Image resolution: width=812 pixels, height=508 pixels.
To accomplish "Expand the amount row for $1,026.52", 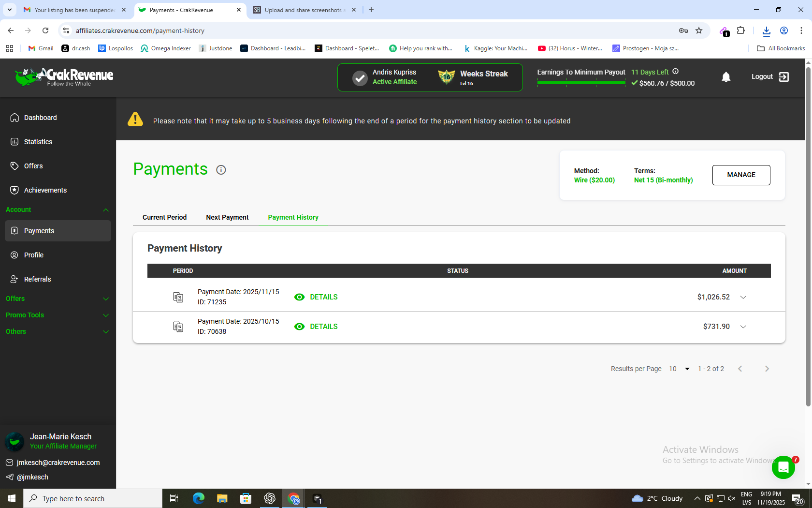I will pos(743,297).
